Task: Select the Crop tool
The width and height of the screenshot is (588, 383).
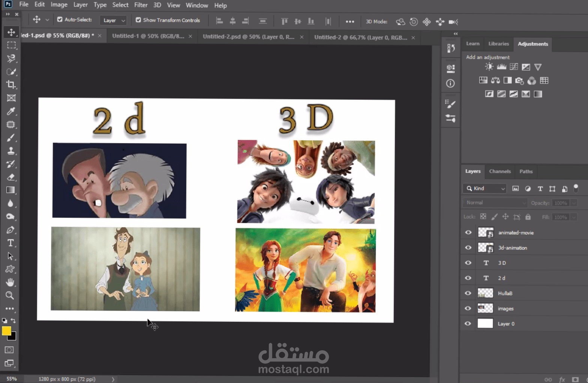Action: click(x=11, y=85)
